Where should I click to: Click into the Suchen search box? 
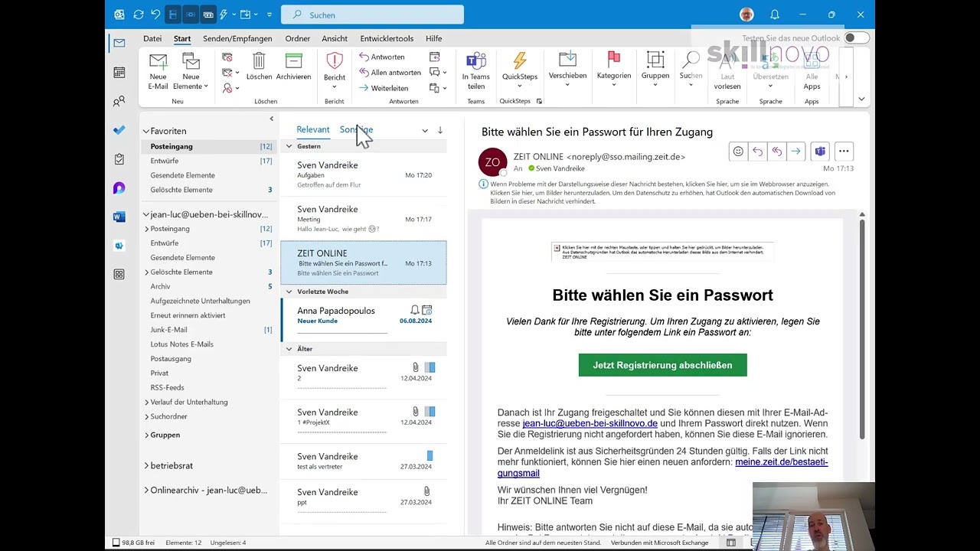pos(372,15)
